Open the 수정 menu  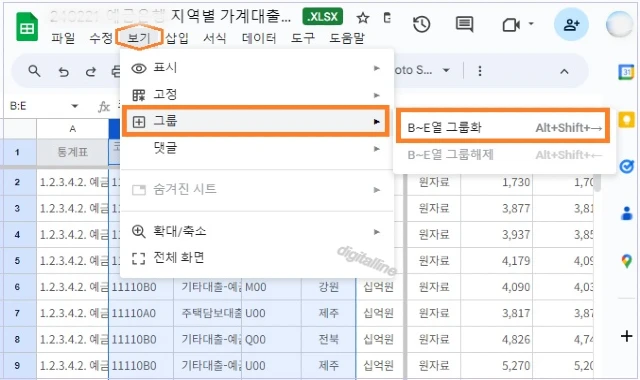coord(101,38)
